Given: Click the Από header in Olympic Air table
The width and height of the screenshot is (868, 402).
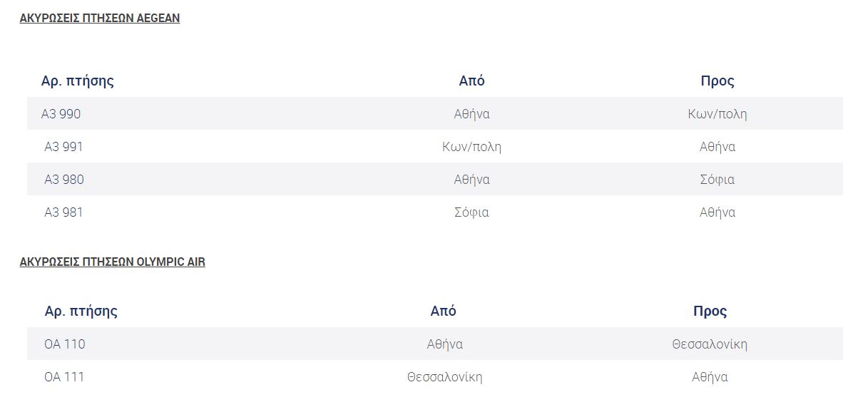Looking at the screenshot, I should (444, 311).
